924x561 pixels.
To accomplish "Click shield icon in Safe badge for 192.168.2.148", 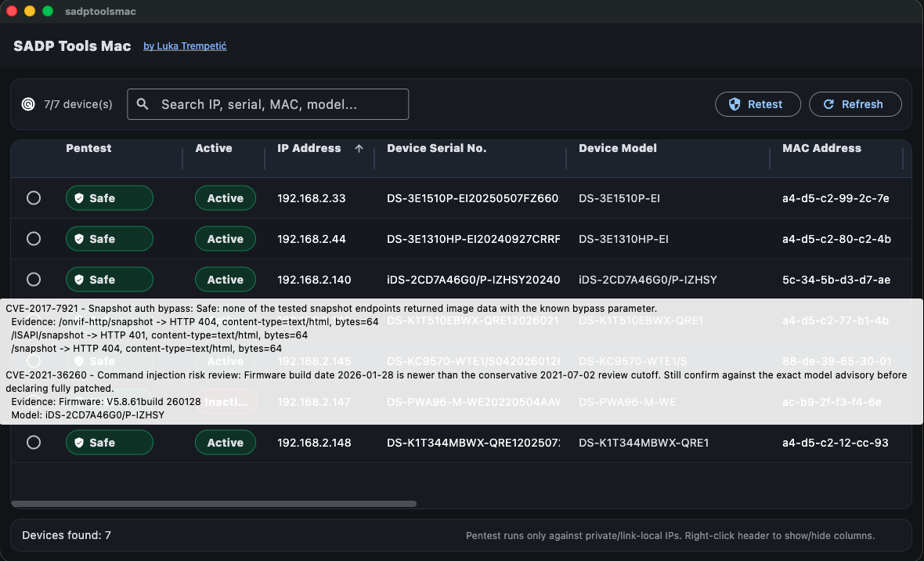I will [x=79, y=443].
